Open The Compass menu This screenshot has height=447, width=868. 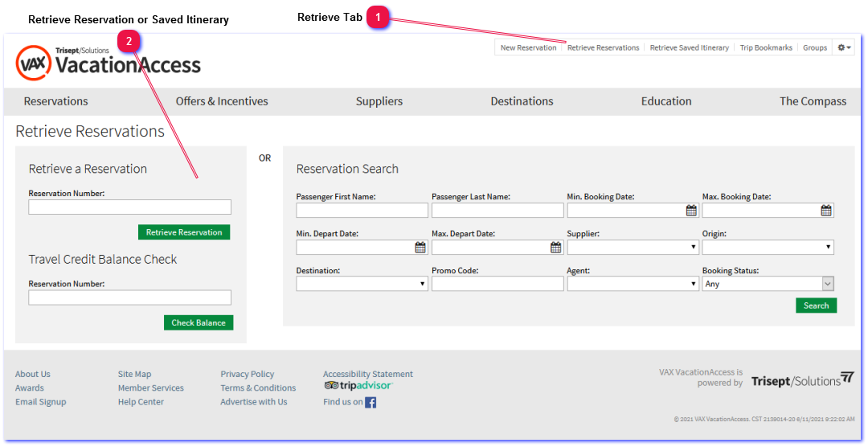click(813, 101)
